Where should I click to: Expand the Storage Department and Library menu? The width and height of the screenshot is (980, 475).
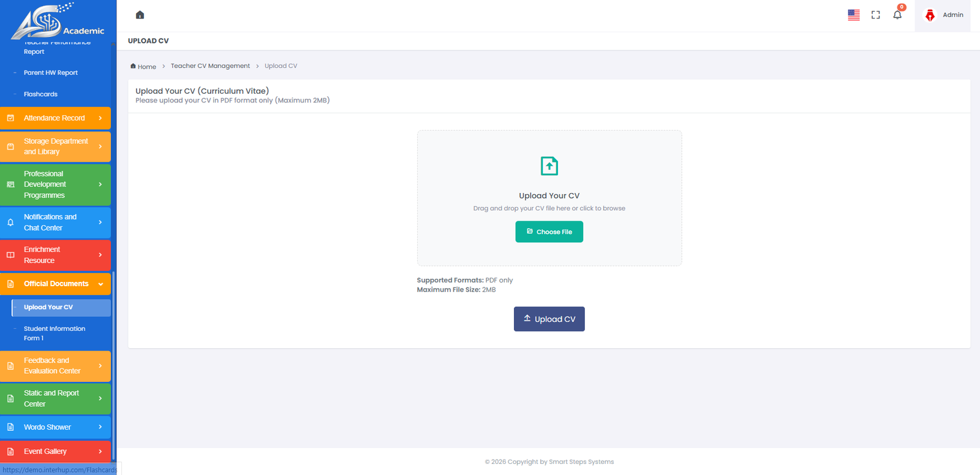(55, 146)
